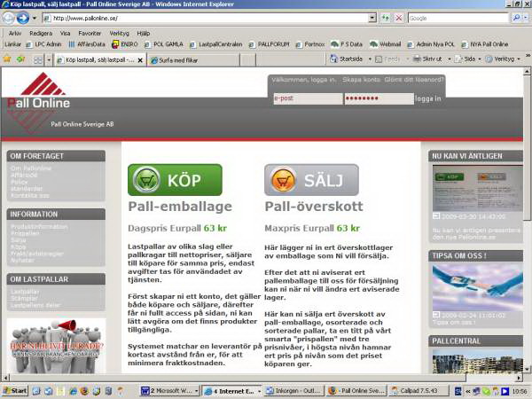Open the Redigera menu
The height and width of the screenshot is (399, 532).
(x=41, y=34)
